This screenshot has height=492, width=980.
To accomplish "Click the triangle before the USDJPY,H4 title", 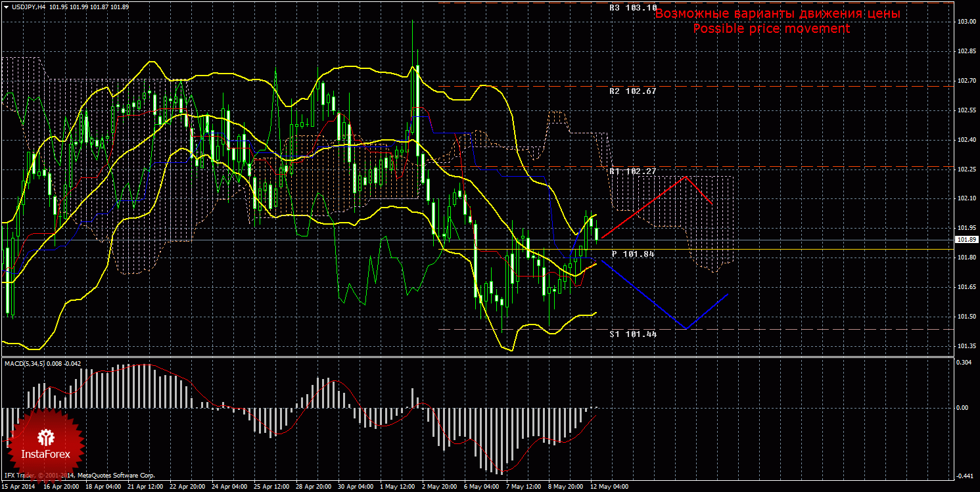I will 7,7.
